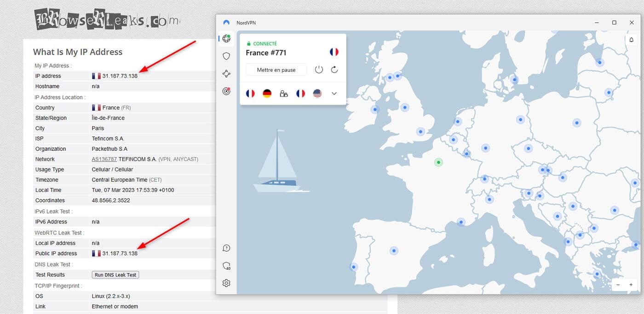Viewport: 644px width, 314px height.
Task: Click the shield icon showing number 40
Action: pyautogui.click(x=226, y=266)
